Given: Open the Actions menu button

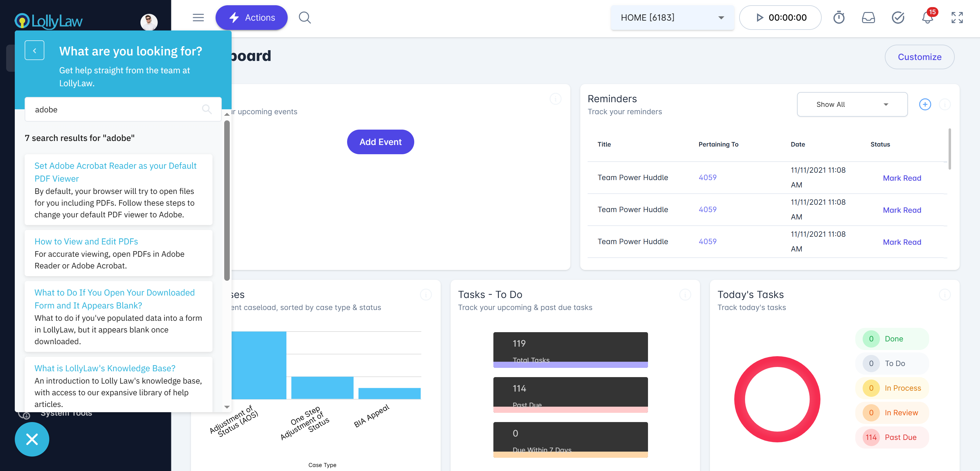Looking at the screenshot, I should coord(251,18).
